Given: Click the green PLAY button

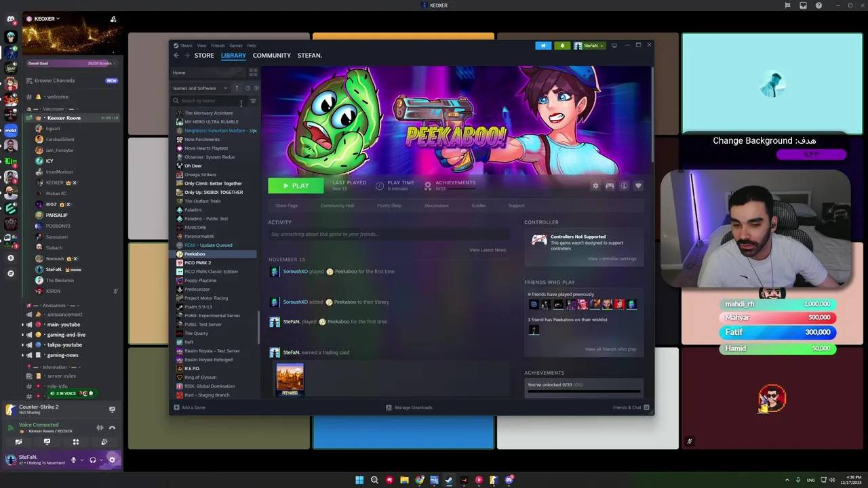Looking at the screenshot, I should point(296,186).
